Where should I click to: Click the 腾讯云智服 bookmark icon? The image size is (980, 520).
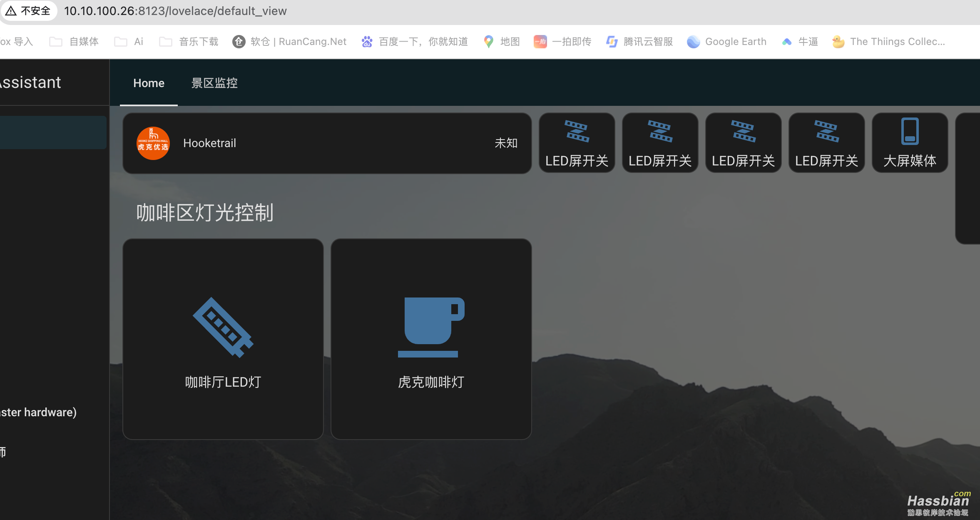click(611, 41)
